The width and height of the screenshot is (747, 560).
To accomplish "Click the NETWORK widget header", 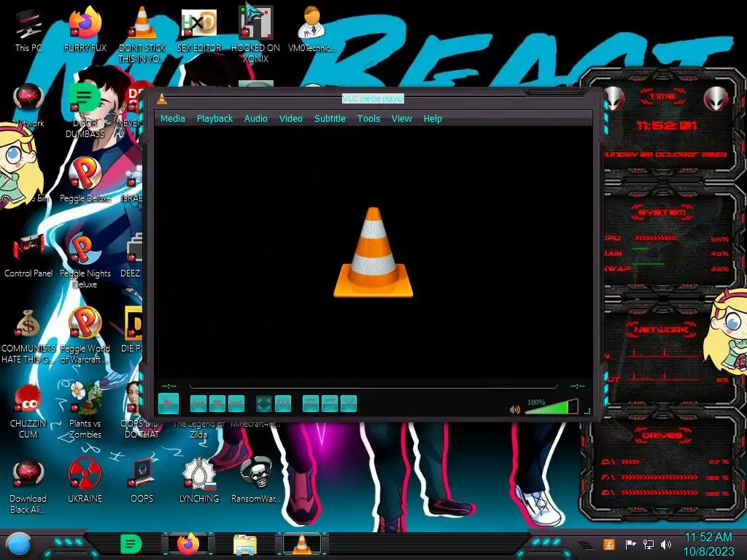I will click(x=661, y=330).
